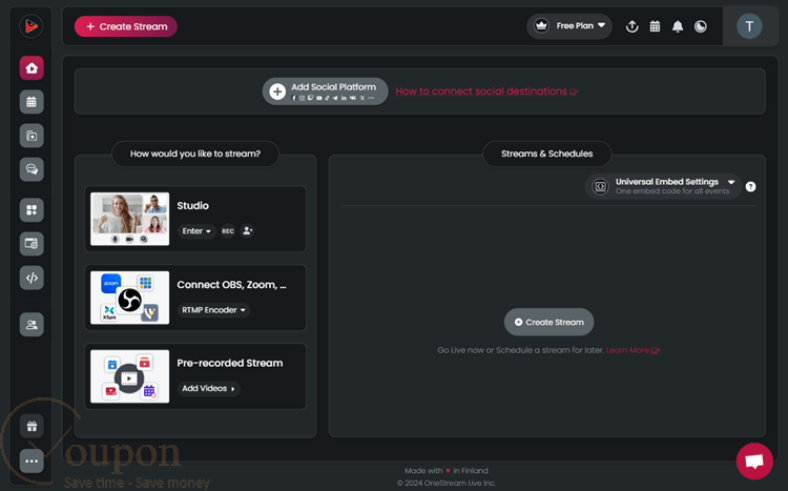
Task: Expand Universal Embed Settings dropdown
Action: coord(662,186)
